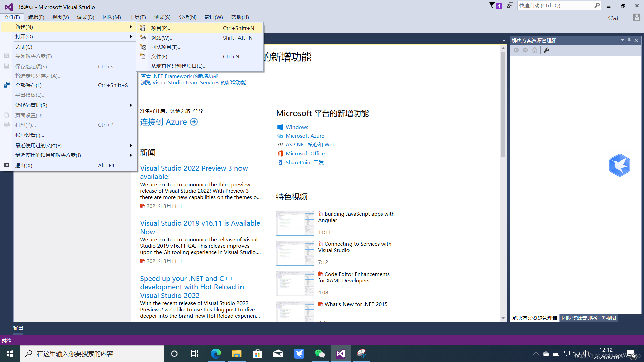The height and width of the screenshot is (362, 644).
Task: Open Solution Explorer properties wrench
Action: coord(546,50)
